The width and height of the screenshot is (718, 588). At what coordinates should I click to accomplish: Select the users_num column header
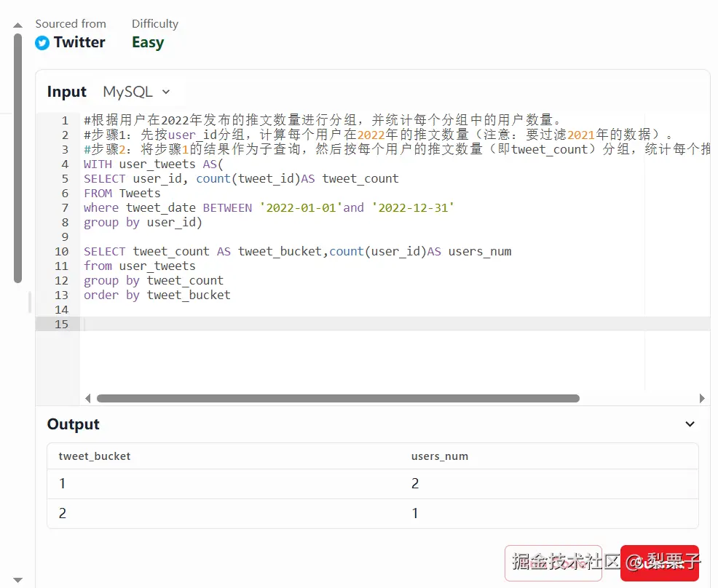[440, 456]
